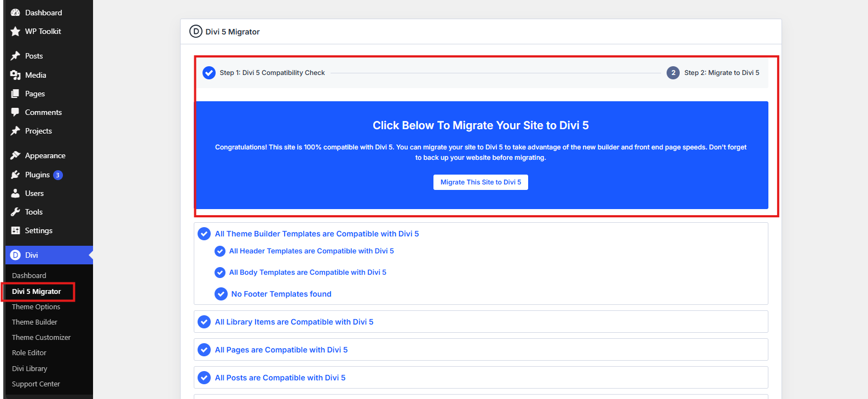Click All Body Templates are Compatible text

coord(308,272)
